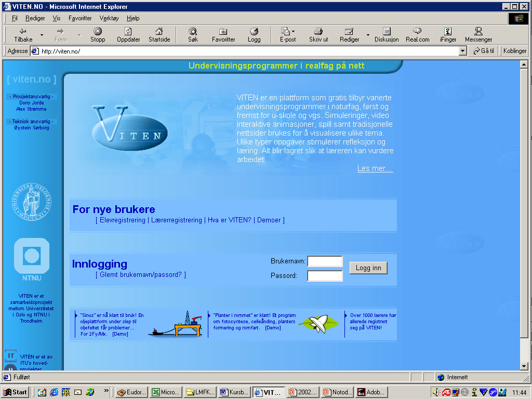Image resolution: width=532 pixels, height=399 pixels.
Task: Print page with Skriv ut icon
Action: click(x=318, y=35)
